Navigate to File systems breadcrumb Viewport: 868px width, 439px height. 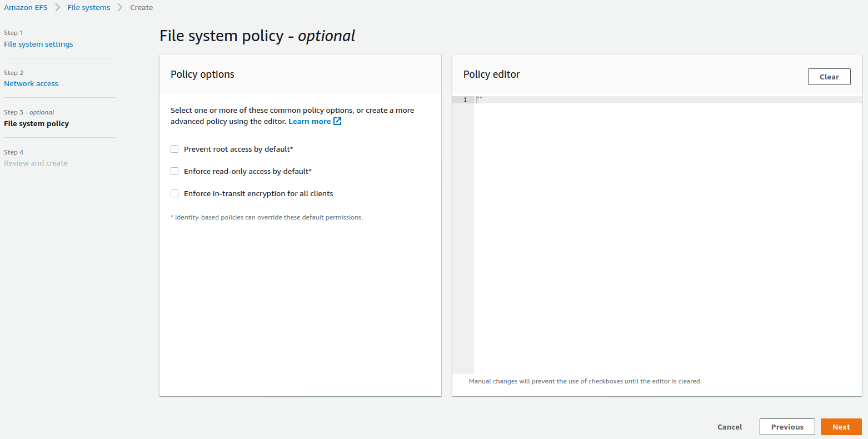[89, 8]
